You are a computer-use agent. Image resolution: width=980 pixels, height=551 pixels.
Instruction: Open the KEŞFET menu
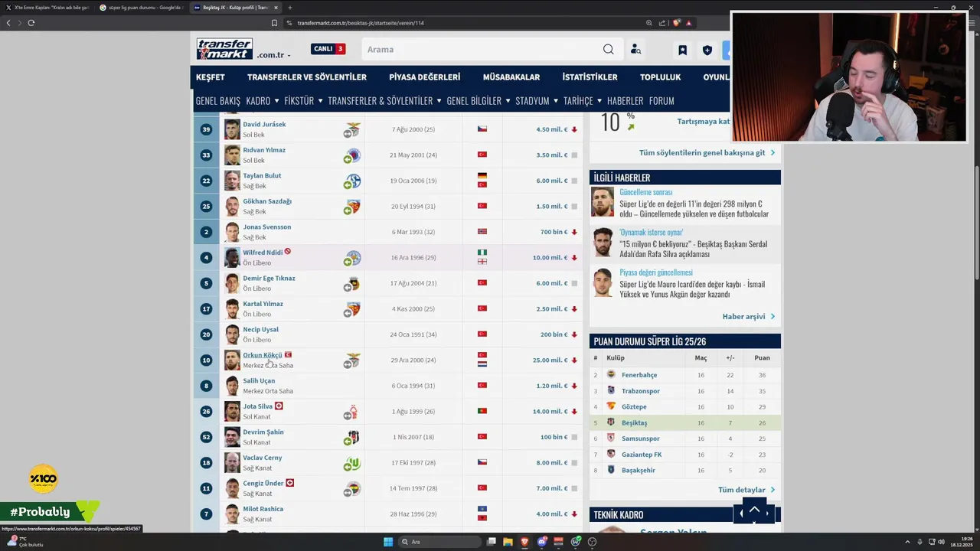210,77
